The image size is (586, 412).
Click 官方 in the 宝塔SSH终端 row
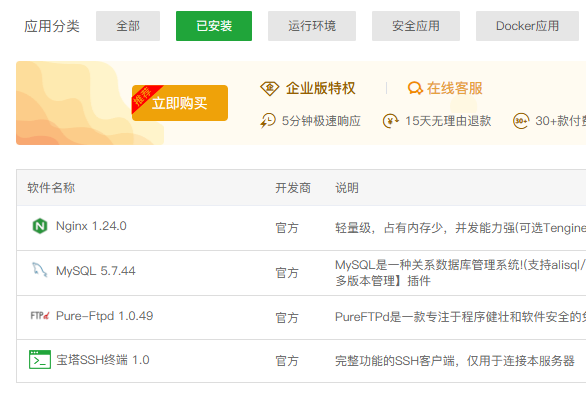pyautogui.click(x=287, y=361)
